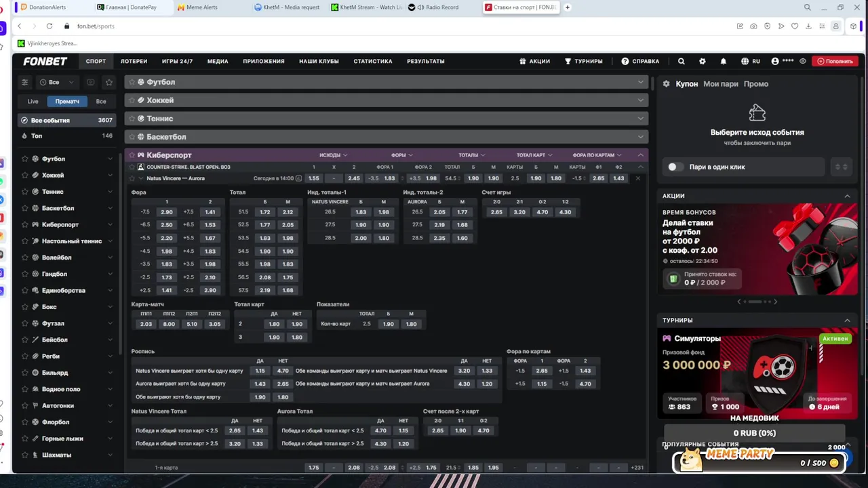
Task: Open АКЦИИ link in header
Action: click(x=534, y=61)
